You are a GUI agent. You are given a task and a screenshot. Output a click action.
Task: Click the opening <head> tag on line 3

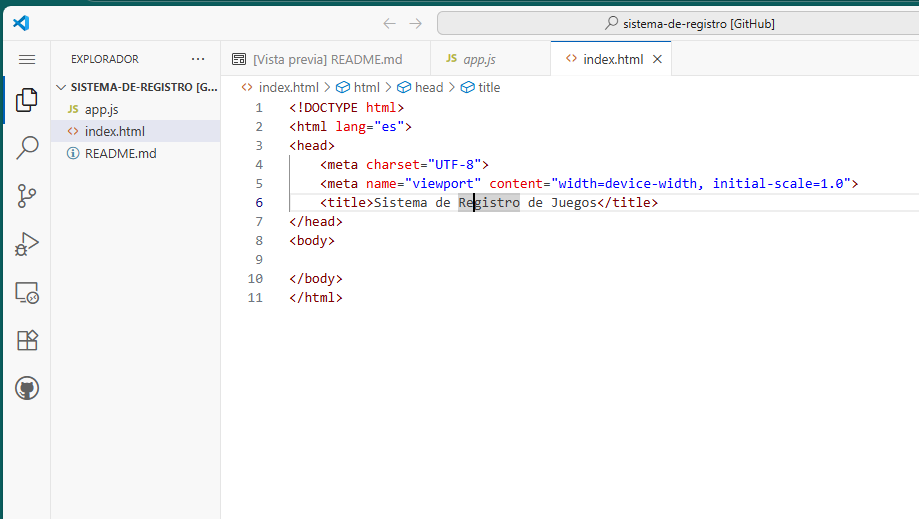pyautogui.click(x=312, y=146)
